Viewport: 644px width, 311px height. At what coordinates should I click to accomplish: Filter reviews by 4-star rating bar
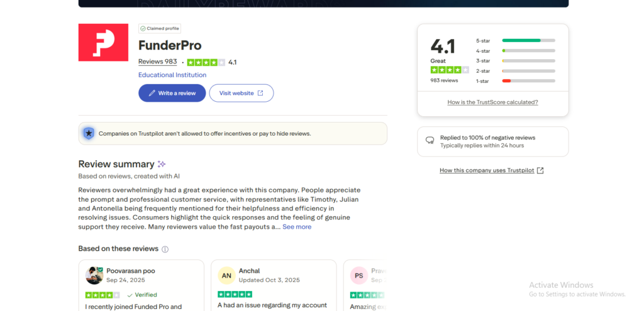click(x=528, y=50)
